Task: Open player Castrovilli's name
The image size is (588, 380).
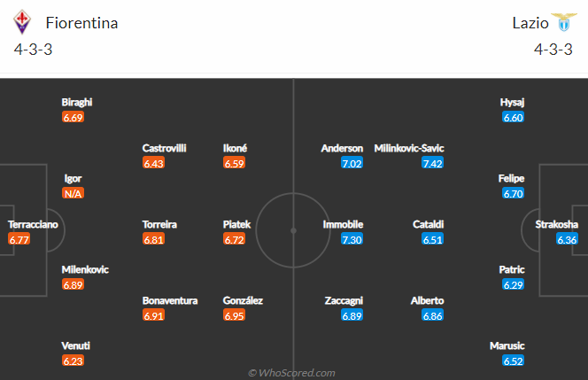Action: pyautogui.click(x=164, y=148)
